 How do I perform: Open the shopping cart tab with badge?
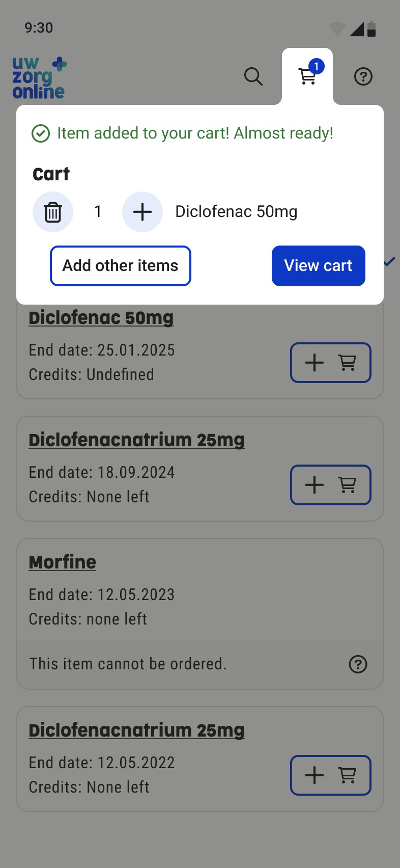click(x=307, y=76)
